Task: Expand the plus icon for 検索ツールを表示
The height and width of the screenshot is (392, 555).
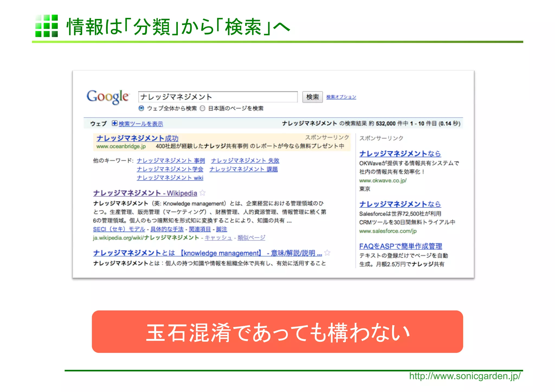Action: pyautogui.click(x=115, y=123)
